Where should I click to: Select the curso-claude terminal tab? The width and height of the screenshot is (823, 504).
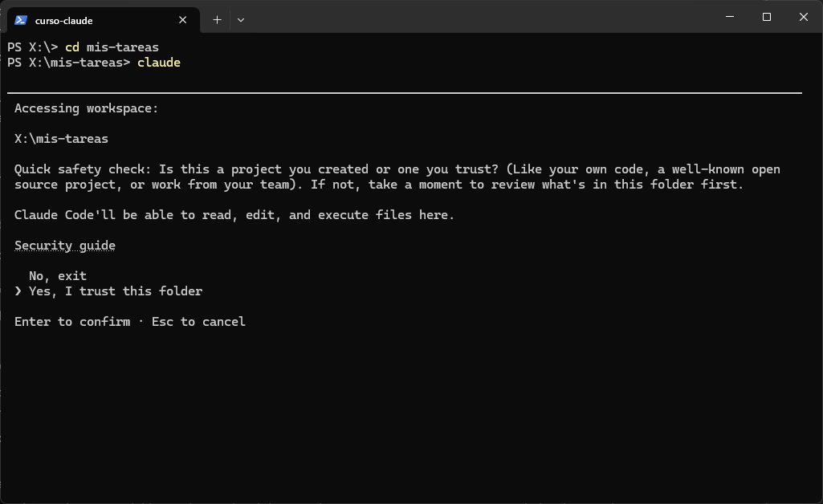[104, 20]
